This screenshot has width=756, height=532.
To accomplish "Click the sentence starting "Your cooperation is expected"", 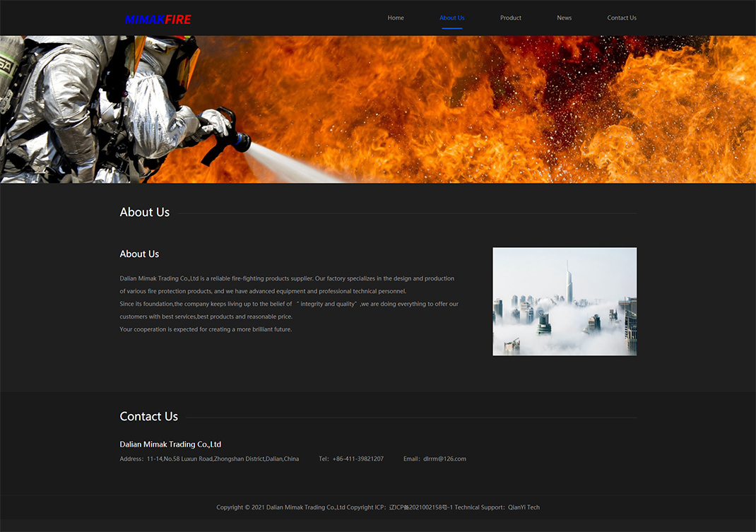I will [x=206, y=329].
